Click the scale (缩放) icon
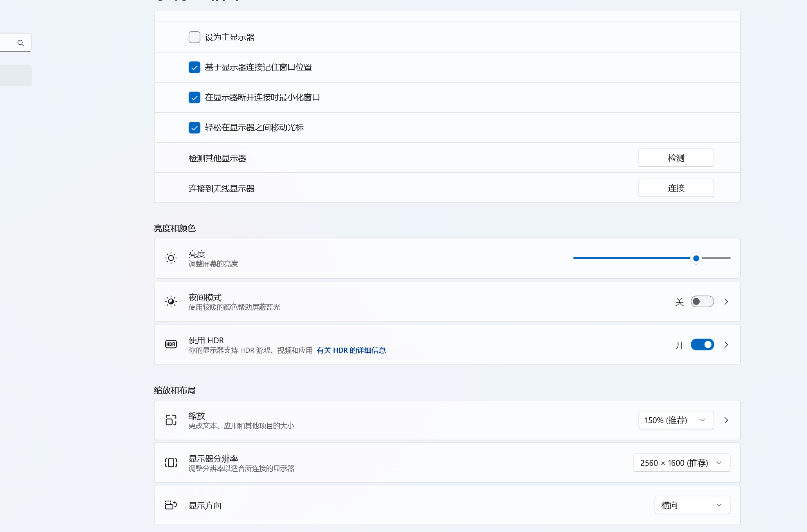Image resolution: width=807 pixels, height=532 pixels. [171, 420]
